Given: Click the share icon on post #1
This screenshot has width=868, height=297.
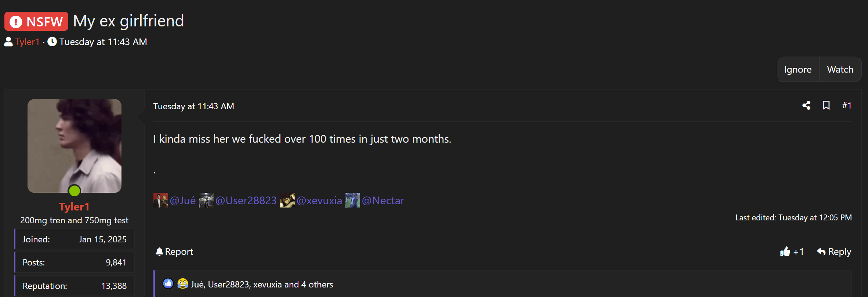Looking at the screenshot, I should [x=806, y=106].
